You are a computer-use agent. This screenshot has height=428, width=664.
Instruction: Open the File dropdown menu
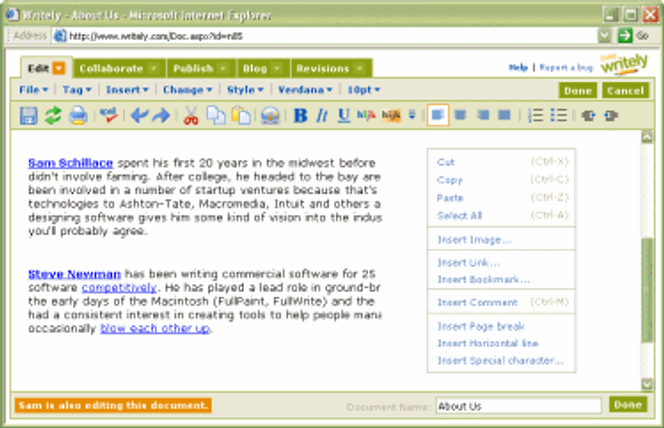(33, 90)
